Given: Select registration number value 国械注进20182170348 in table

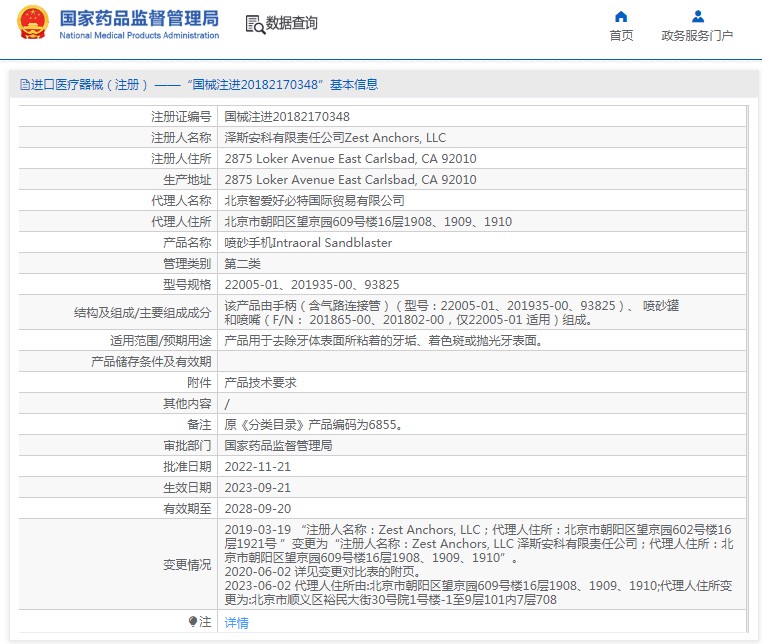Looking at the screenshot, I should tap(287, 117).
